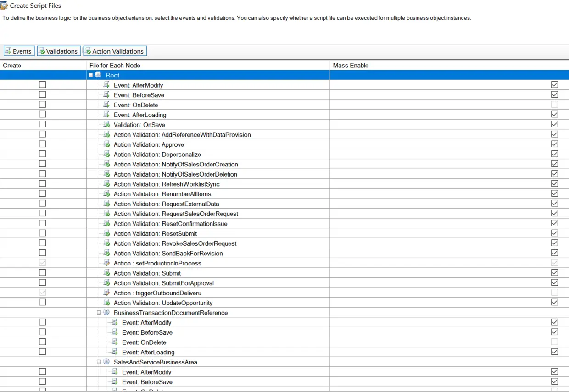Click the icon beside Action Validation: UpdateOpportunity
Image resolution: width=569 pixels, height=392 pixels.
(x=106, y=303)
